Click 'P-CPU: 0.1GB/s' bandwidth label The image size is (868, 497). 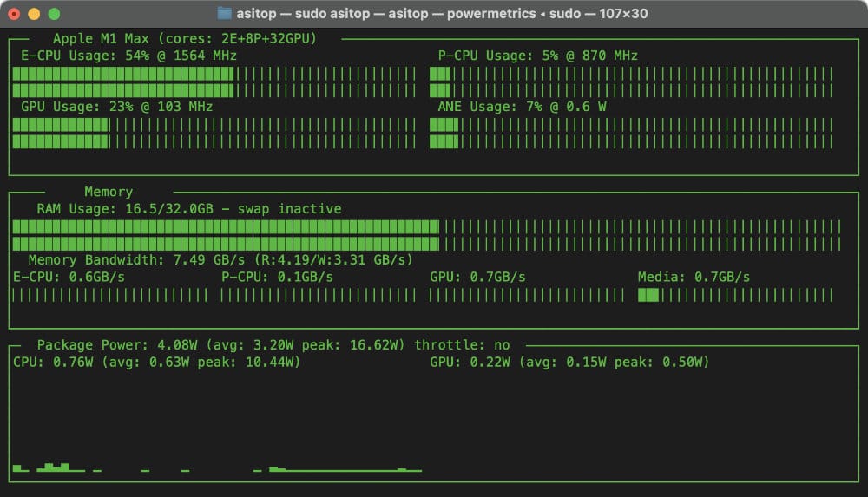(x=278, y=278)
